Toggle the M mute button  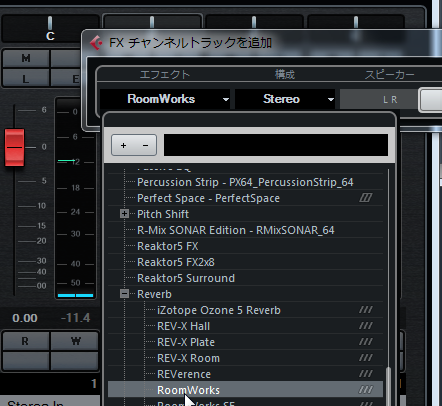point(26,58)
